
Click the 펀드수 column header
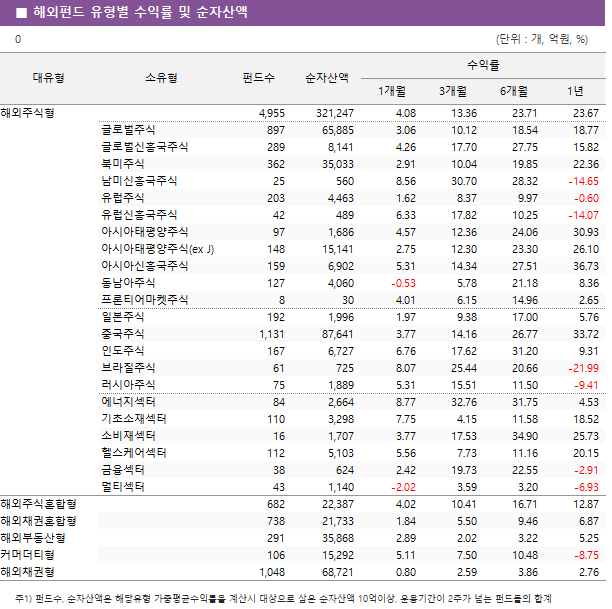[258, 78]
